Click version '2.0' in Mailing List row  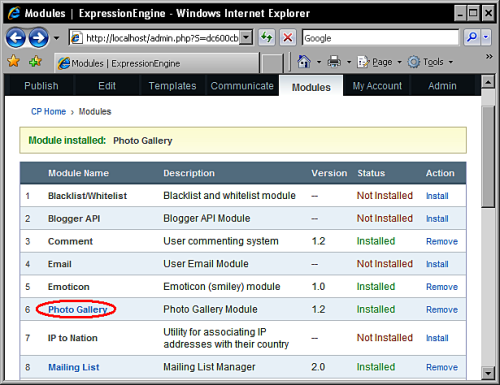tap(318, 367)
